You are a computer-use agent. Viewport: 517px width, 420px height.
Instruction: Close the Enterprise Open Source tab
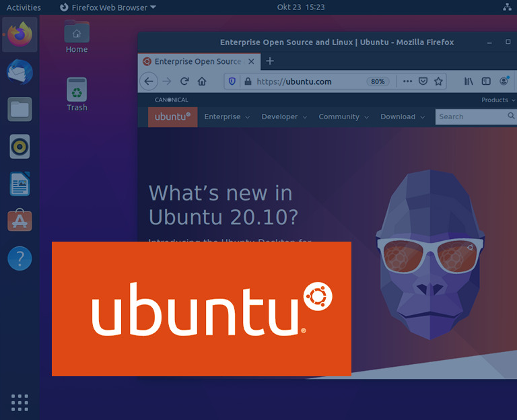251,61
